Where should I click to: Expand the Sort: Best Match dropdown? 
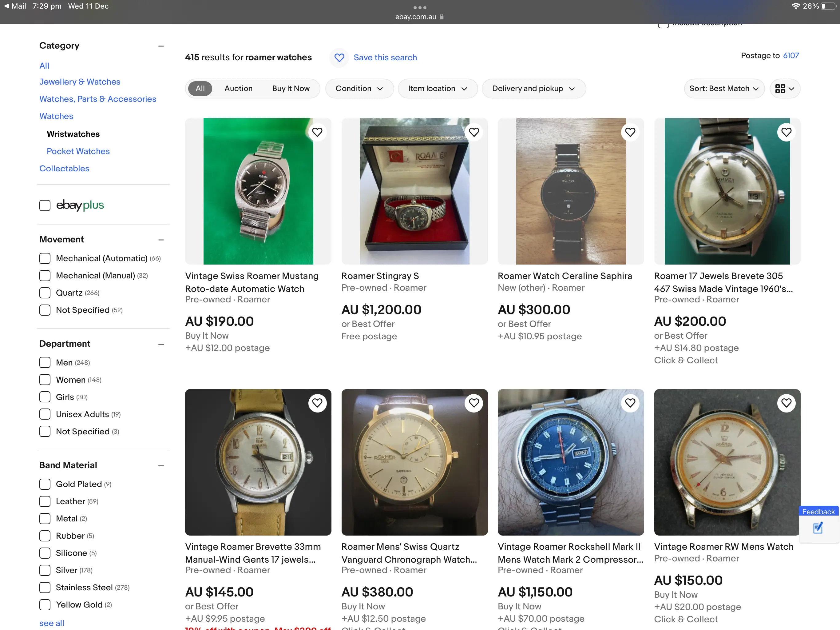723,89
